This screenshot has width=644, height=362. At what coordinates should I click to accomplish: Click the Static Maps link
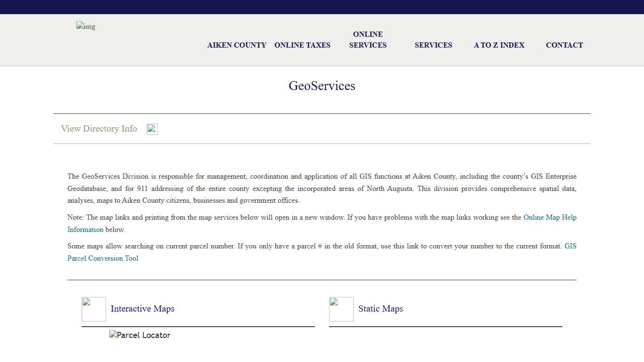coord(380,309)
